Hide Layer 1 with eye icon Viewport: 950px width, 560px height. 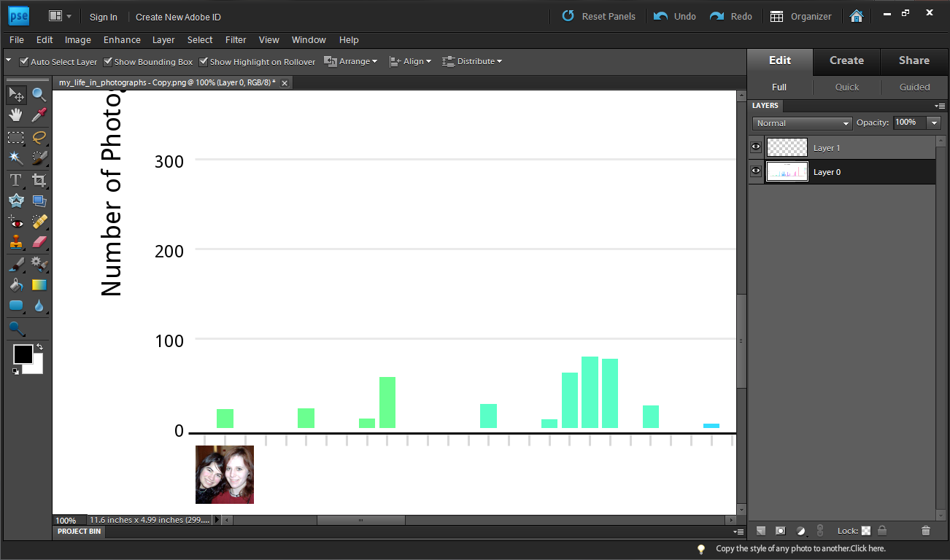(x=756, y=147)
